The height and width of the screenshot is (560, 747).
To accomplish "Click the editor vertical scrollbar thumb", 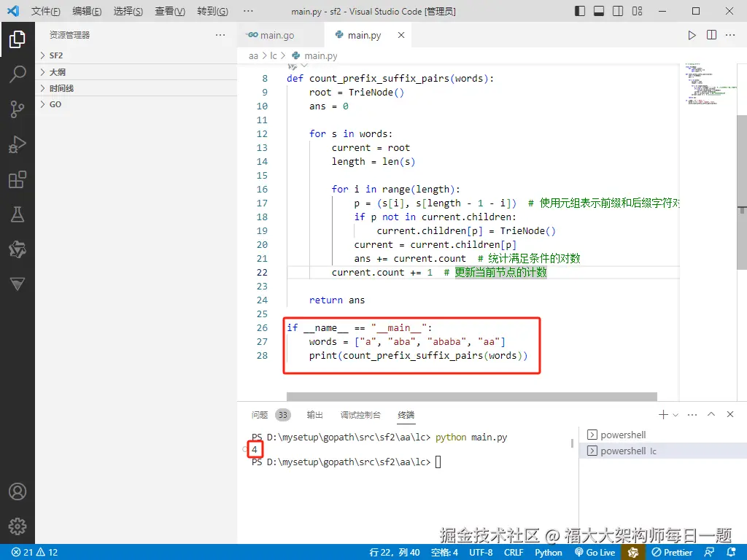I will pos(742,192).
